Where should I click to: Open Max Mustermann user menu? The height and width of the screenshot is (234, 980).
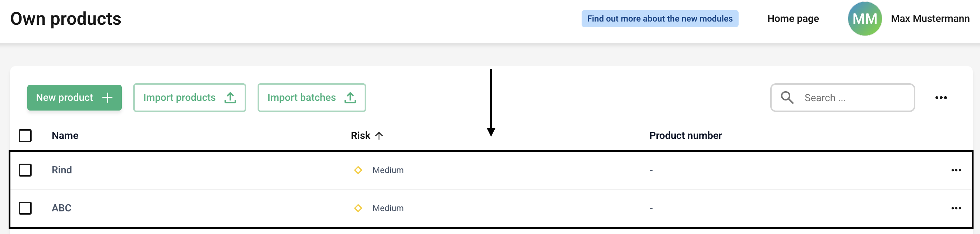click(930, 19)
